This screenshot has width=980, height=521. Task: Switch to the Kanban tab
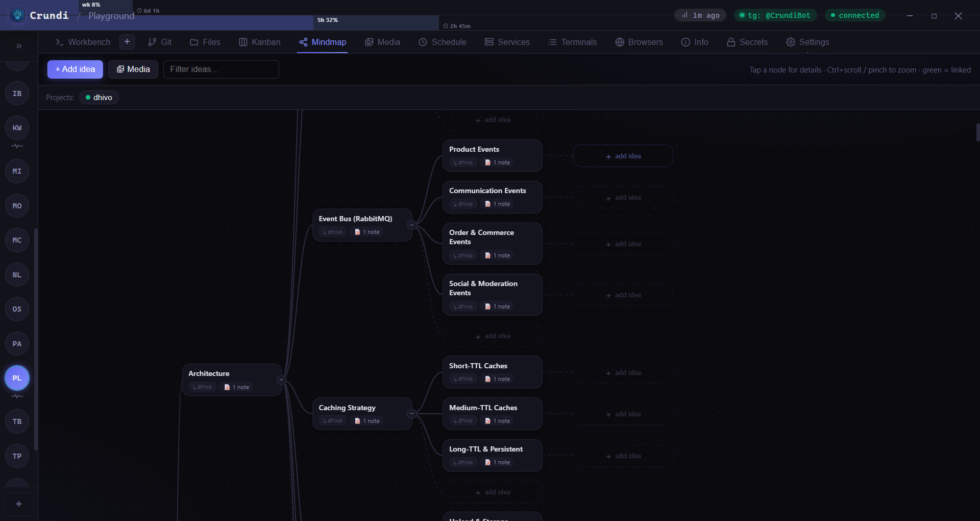(x=260, y=42)
